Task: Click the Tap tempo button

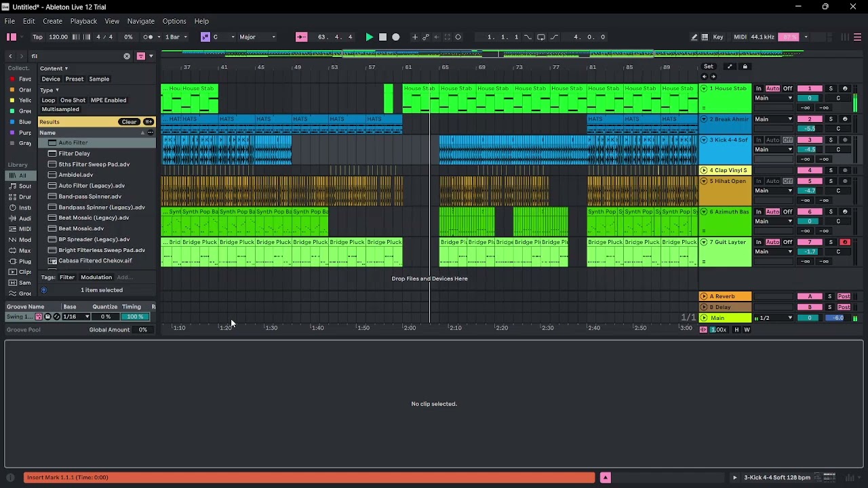Action: (x=37, y=37)
